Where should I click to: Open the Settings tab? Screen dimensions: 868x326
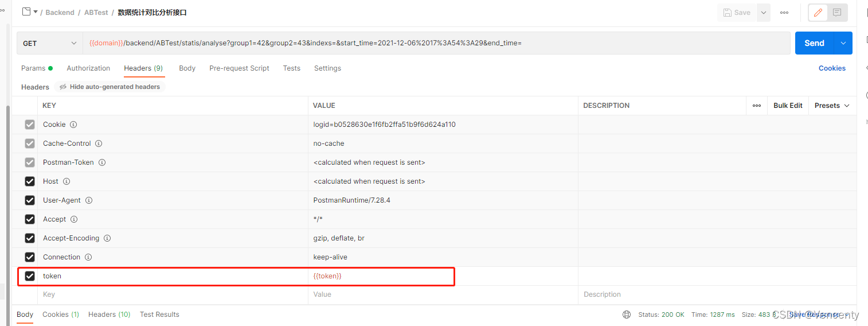pos(327,68)
